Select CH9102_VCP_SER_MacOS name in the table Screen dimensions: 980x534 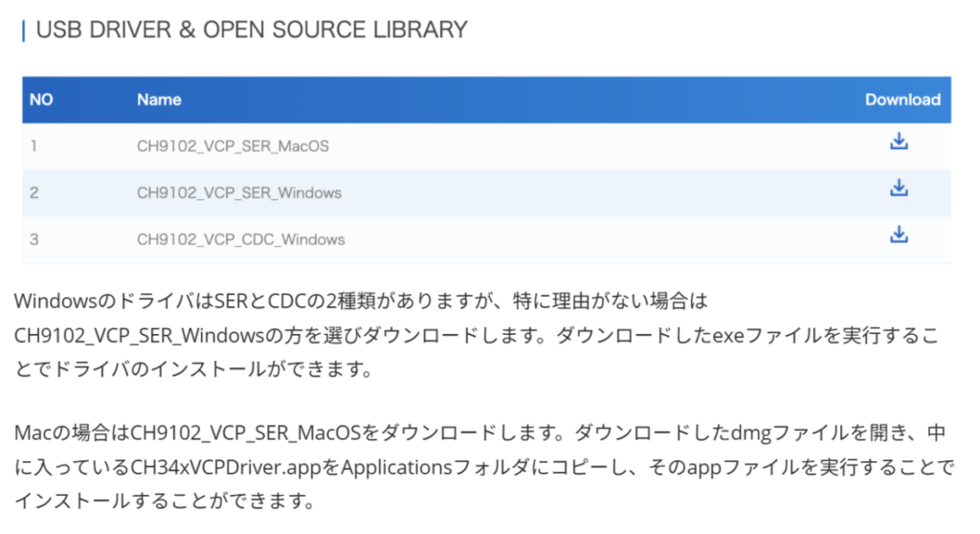click(x=233, y=146)
